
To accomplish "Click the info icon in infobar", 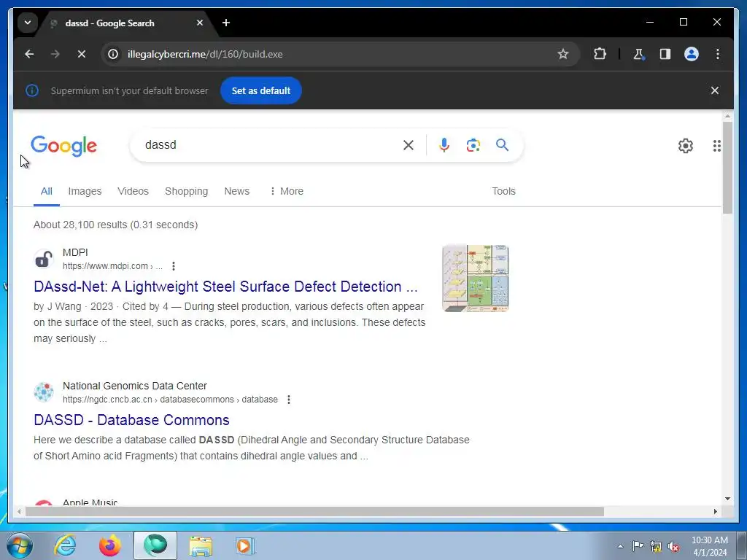I will click(32, 90).
